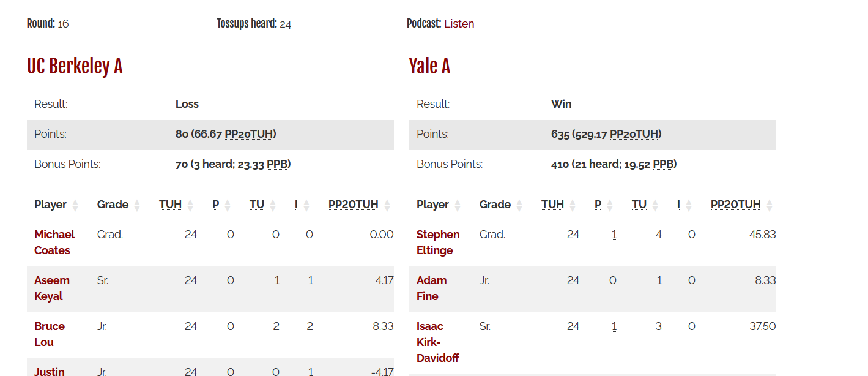The image size is (868, 376).
Task: Sort UC Berkeley players by TUH icon
Action: [x=190, y=205]
